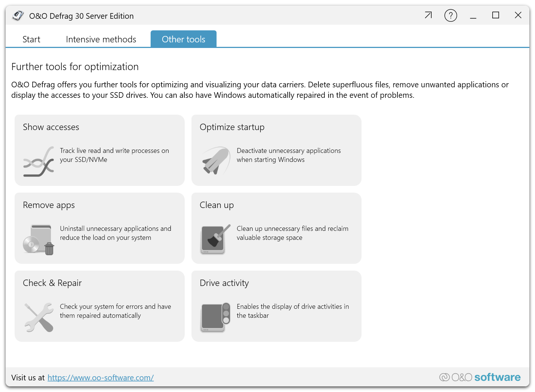535x392 pixels.
Task: Select the Other tools tab
Action: (x=184, y=39)
